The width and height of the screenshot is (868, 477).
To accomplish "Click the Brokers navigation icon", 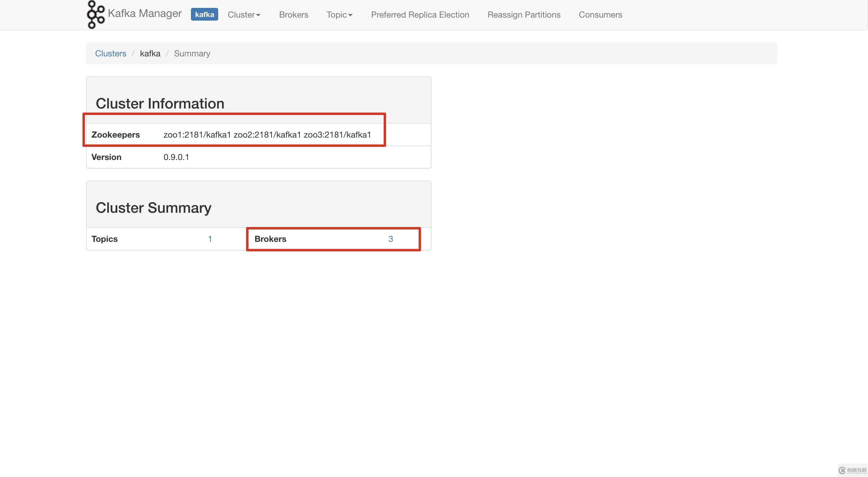I will point(294,14).
